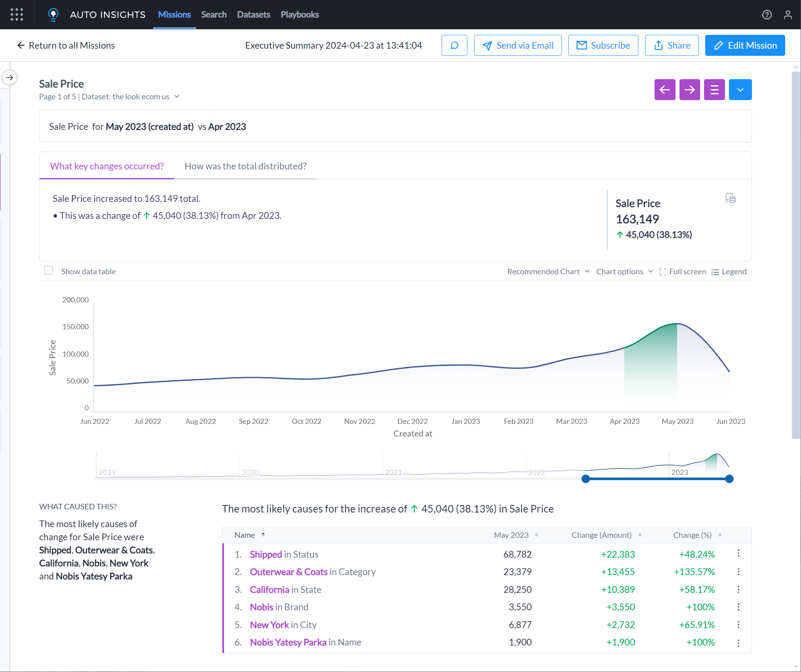This screenshot has width=801, height=672.
Task: Open the Recommended Chart dropdown
Action: click(x=548, y=271)
